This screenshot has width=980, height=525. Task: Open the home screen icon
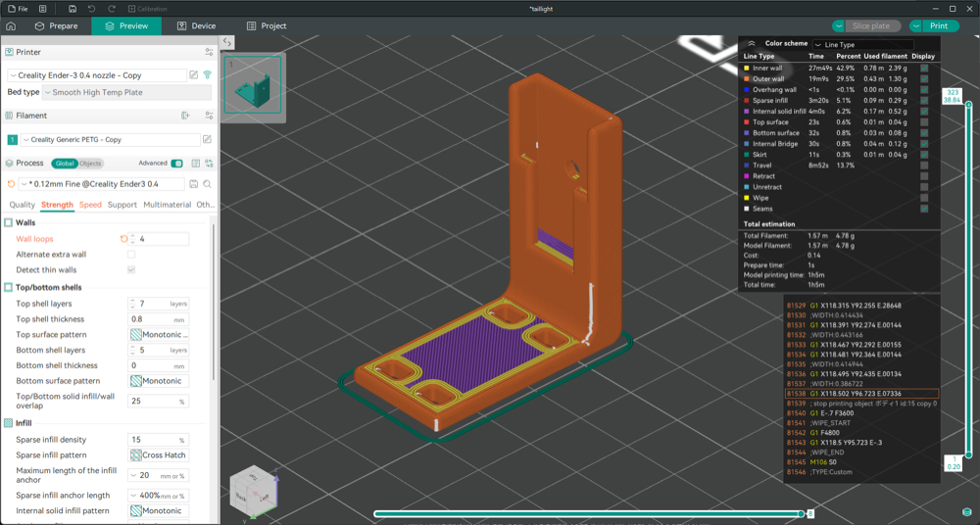(x=11, y=25)
